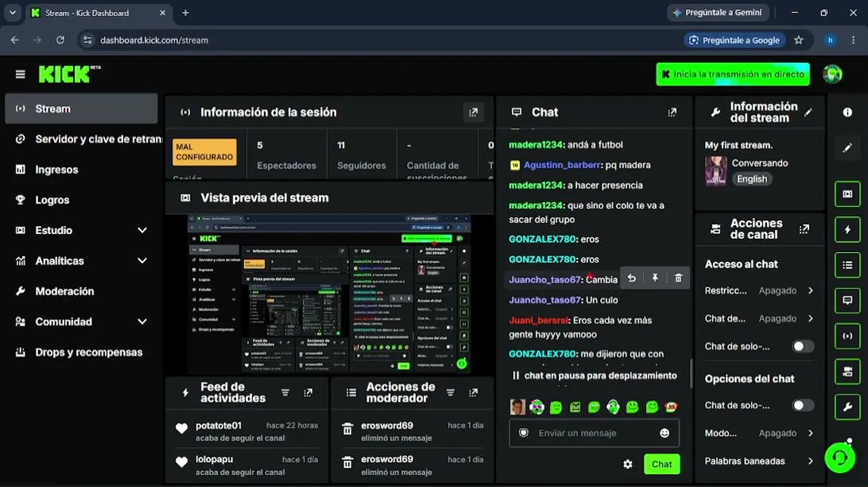The image size is (868, 487).
Task: Click the Vista previa del stream thumbnail
Action: pyautogui.click(x=329, y=293)
